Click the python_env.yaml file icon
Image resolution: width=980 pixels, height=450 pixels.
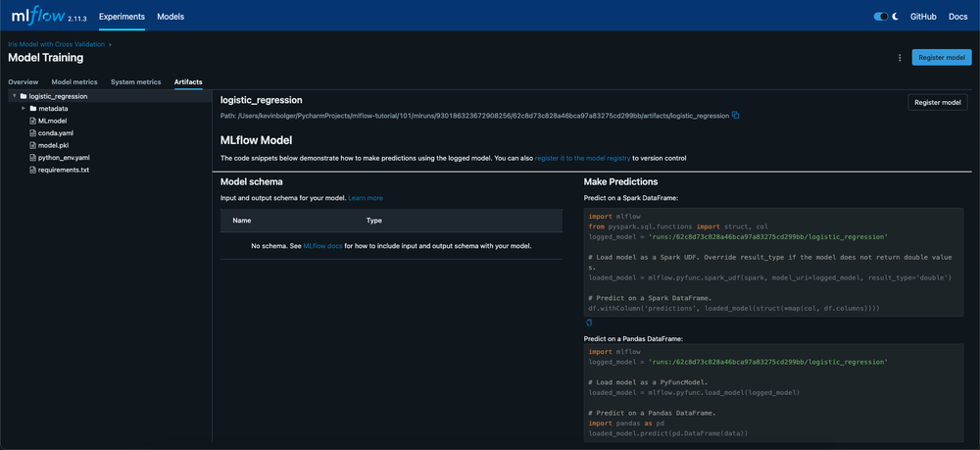(x=33, y=158)
